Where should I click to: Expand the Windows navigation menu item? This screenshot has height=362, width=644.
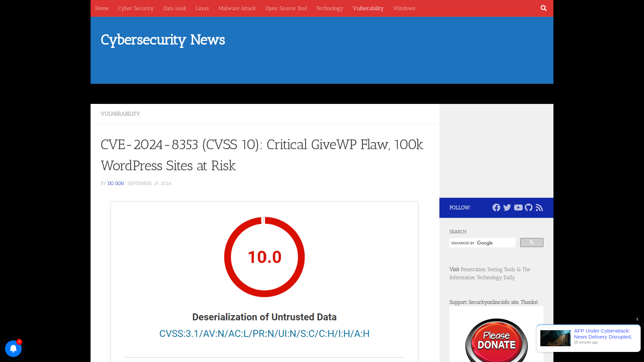point(404,8)
